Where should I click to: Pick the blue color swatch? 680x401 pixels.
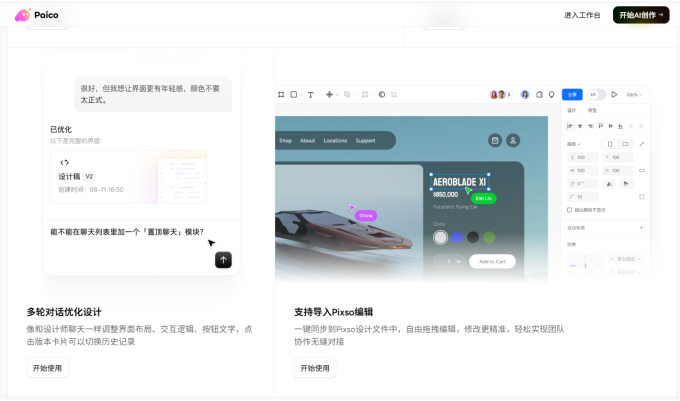457,237
